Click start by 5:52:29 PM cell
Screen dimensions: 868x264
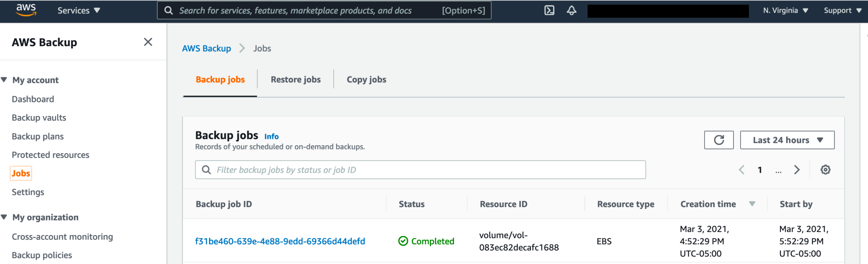[804, 242]
